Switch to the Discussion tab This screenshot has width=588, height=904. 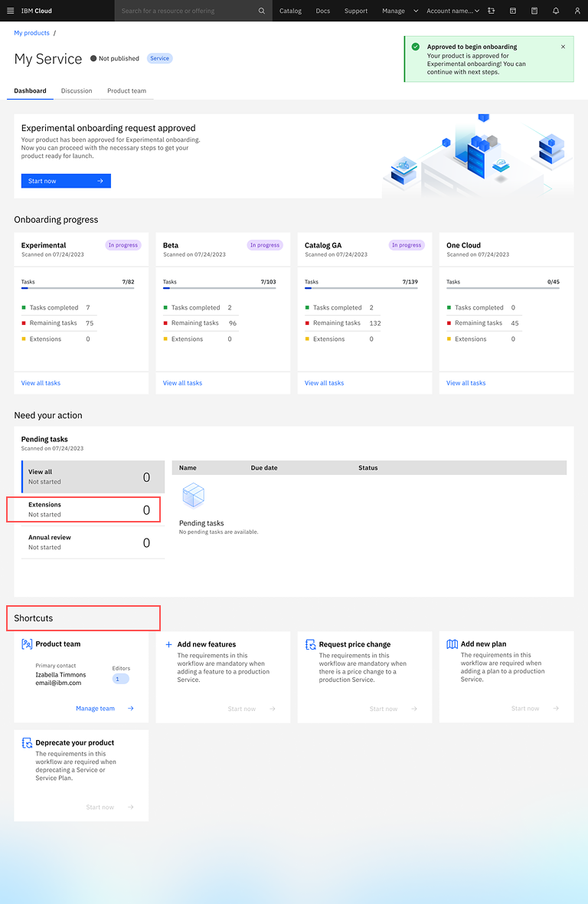pyautogui.click(x=77, y=90)
